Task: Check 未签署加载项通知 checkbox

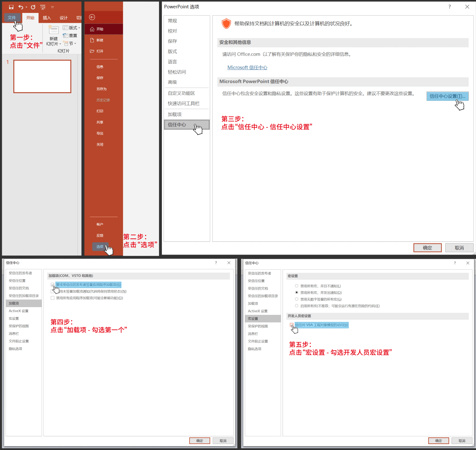Action: pyautogui.click(x=53, y=291)
